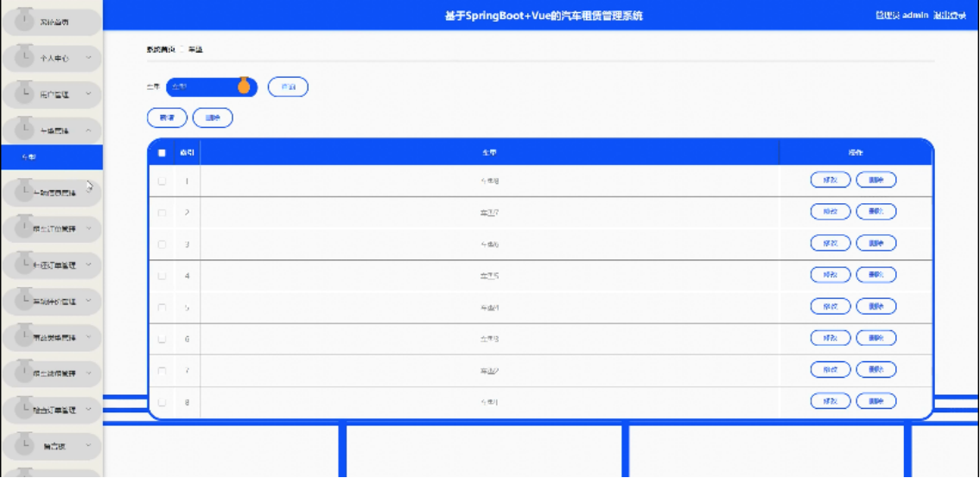Click the 车型8 cell in the table
This screenshot has width=980, height=478.
click(x=489, y=182)
